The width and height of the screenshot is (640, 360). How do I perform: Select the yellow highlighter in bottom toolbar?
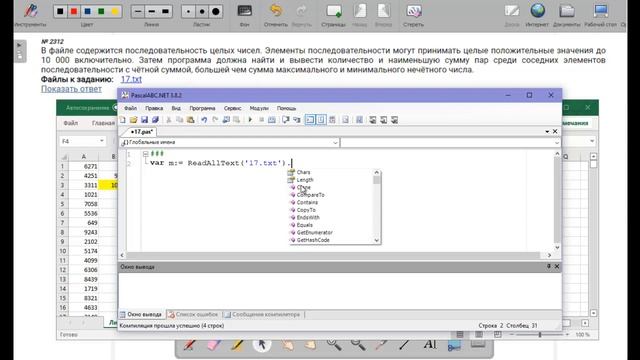(238, 345)
